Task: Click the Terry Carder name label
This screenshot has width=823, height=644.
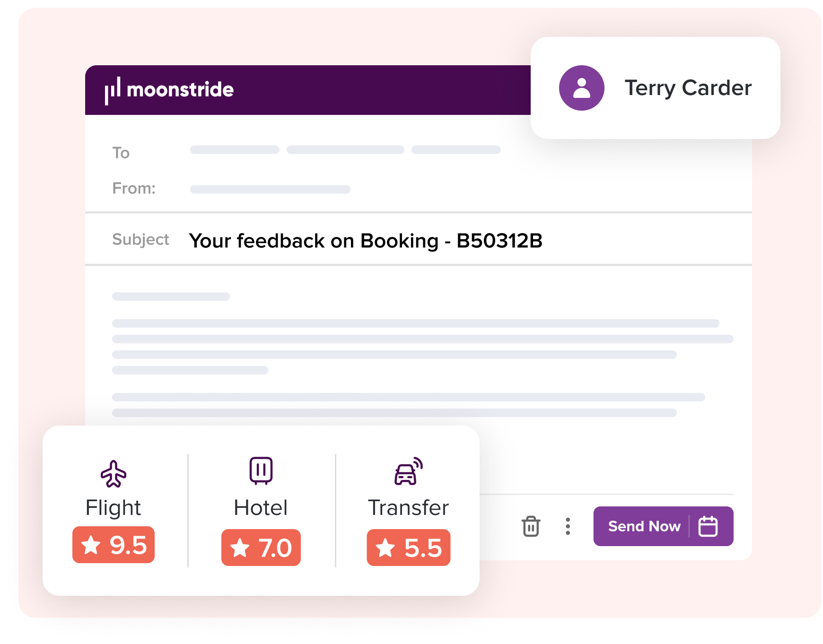Action: pos(688,88)
